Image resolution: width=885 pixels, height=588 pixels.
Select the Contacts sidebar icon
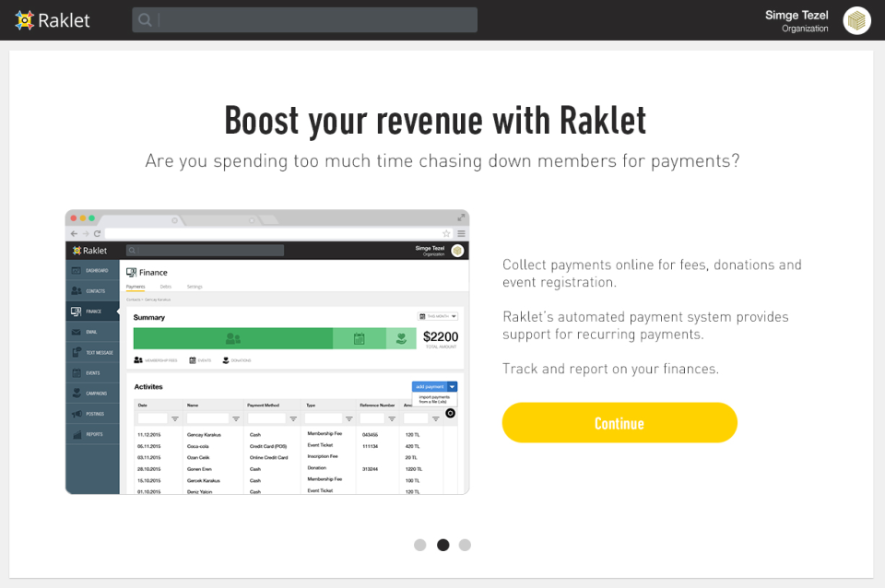click(x=75, y=290)
